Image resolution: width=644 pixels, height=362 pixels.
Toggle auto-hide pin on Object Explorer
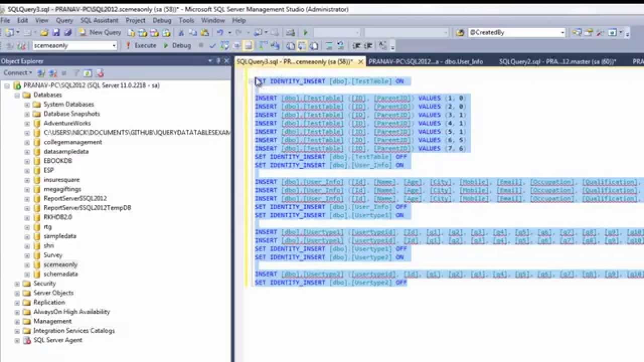(x=219, y=61)
